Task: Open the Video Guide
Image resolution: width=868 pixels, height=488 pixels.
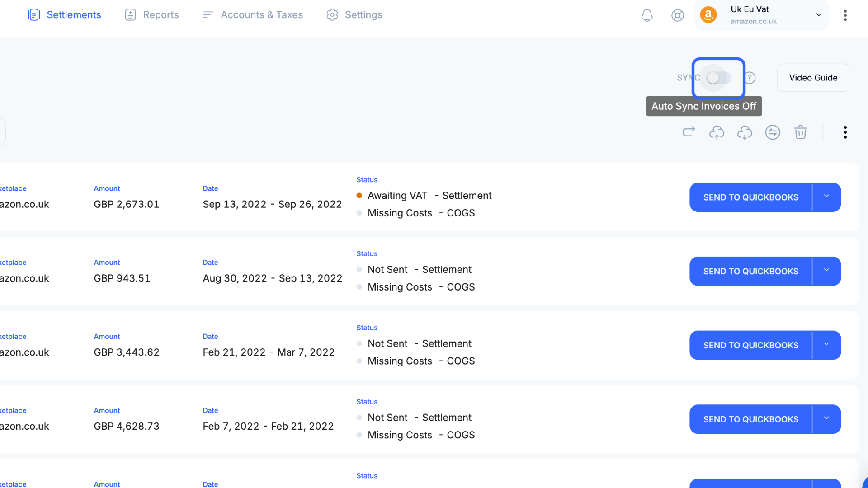Action: pos(813,78)
